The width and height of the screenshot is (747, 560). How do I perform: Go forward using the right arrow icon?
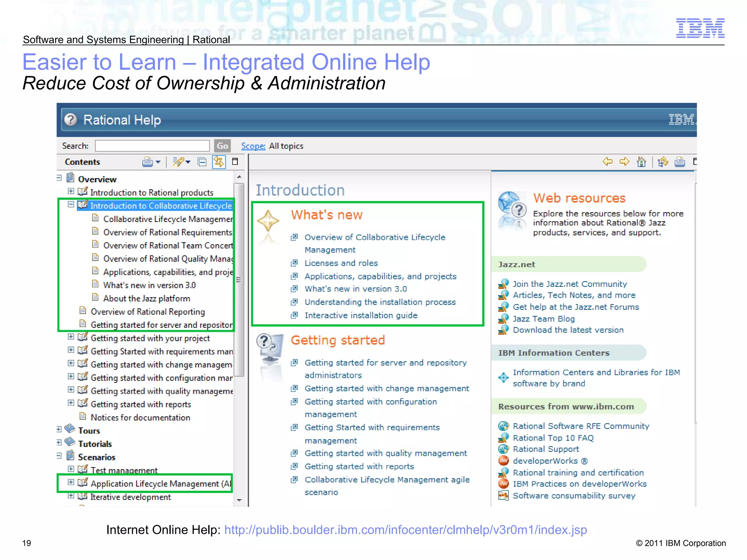624,161
